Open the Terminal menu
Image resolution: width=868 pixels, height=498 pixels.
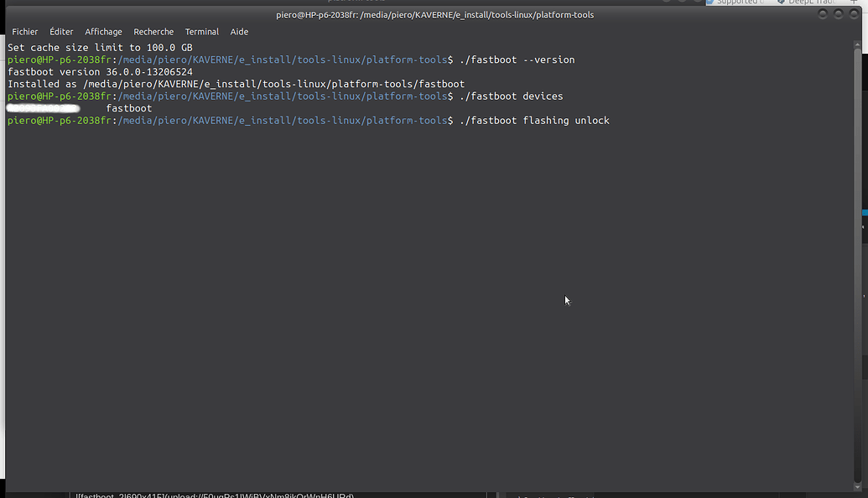(x=201, y=32)
